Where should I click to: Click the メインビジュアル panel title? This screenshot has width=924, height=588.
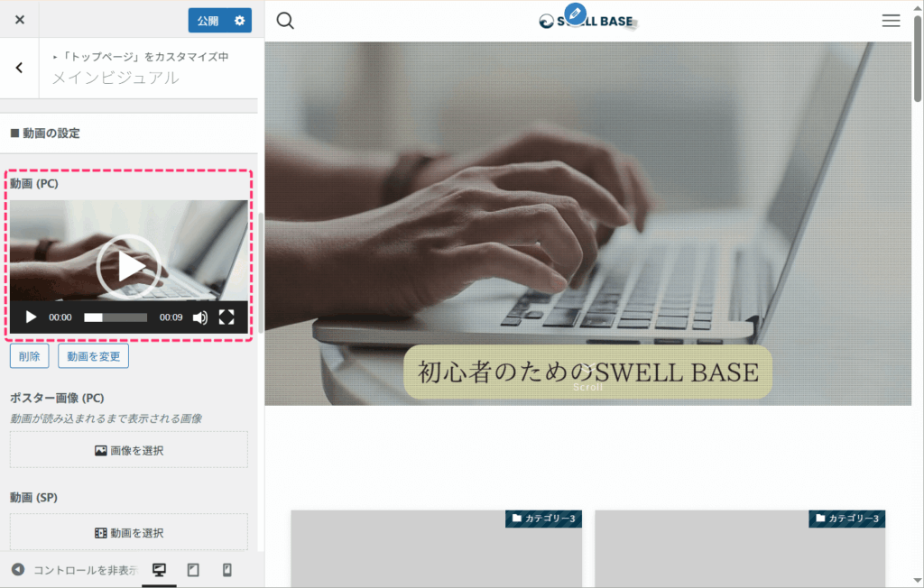(x=115, y=78)
